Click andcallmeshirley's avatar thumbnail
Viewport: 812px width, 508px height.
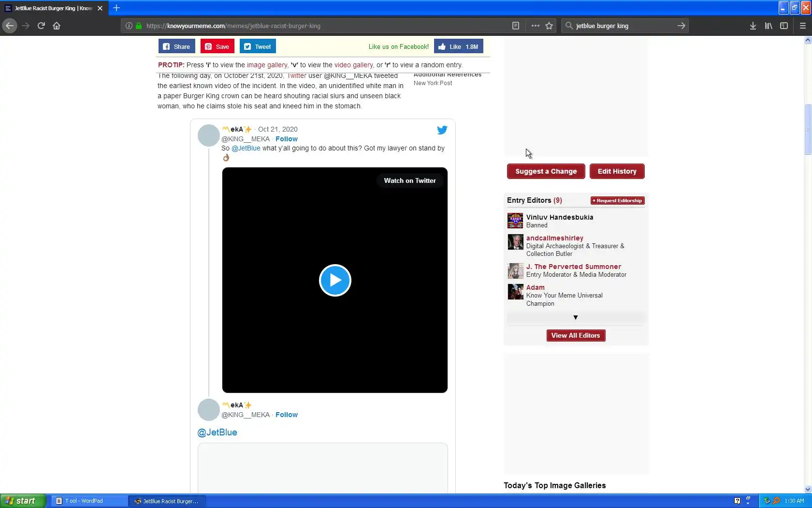pos(515,242)
